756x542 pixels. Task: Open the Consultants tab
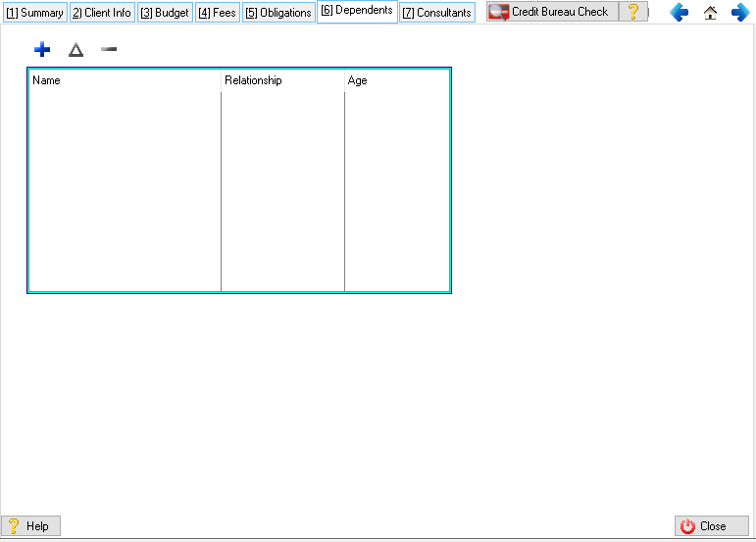coord(437,13)
